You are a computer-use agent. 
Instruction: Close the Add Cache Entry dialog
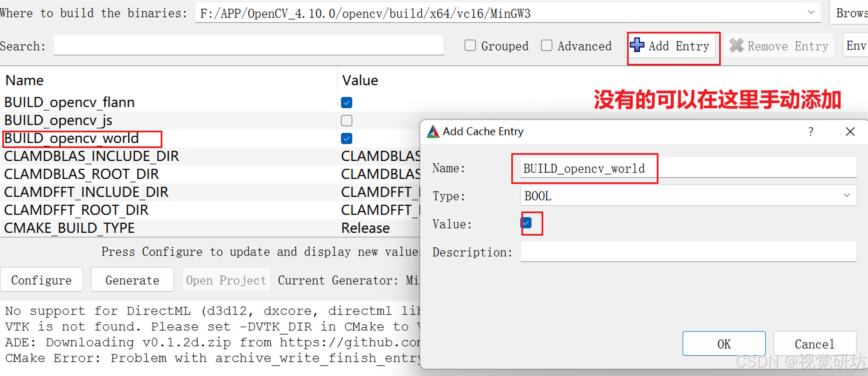pos(850,131)
